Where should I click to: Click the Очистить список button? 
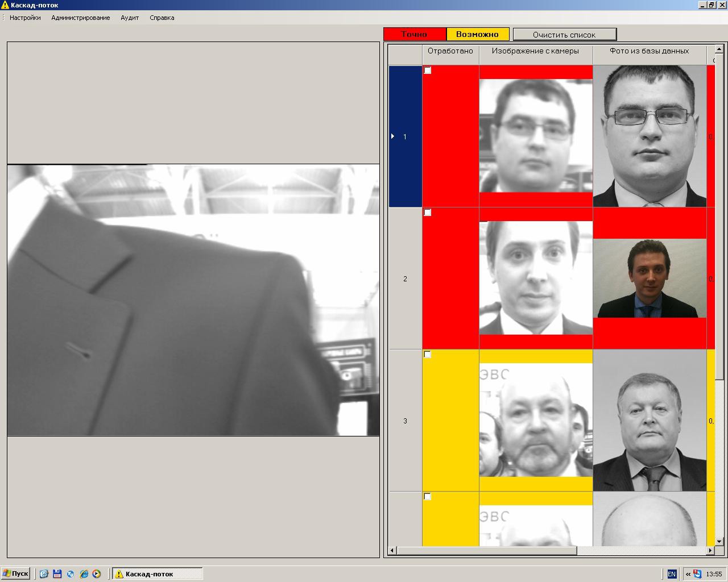tap(564, 35)
